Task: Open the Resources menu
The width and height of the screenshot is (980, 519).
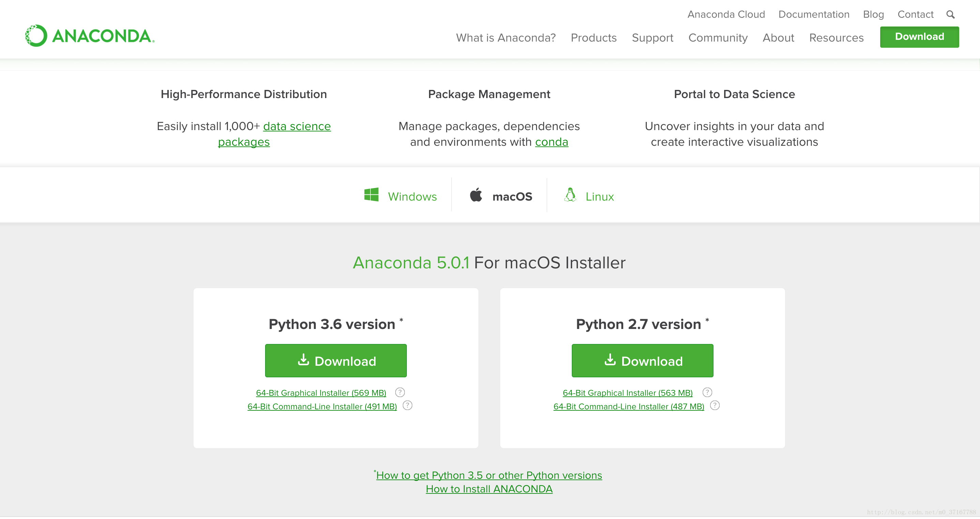Action: point(836,38)
